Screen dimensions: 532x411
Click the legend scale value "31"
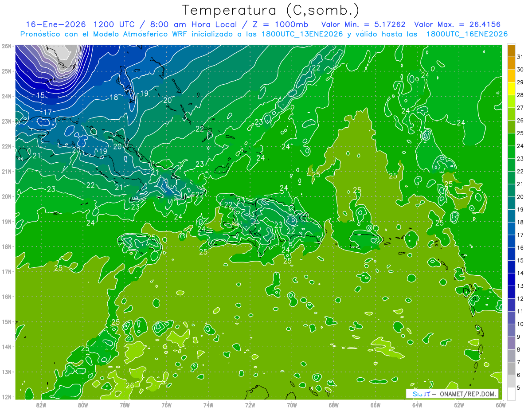pyautogui.click(x=520, y=57)
